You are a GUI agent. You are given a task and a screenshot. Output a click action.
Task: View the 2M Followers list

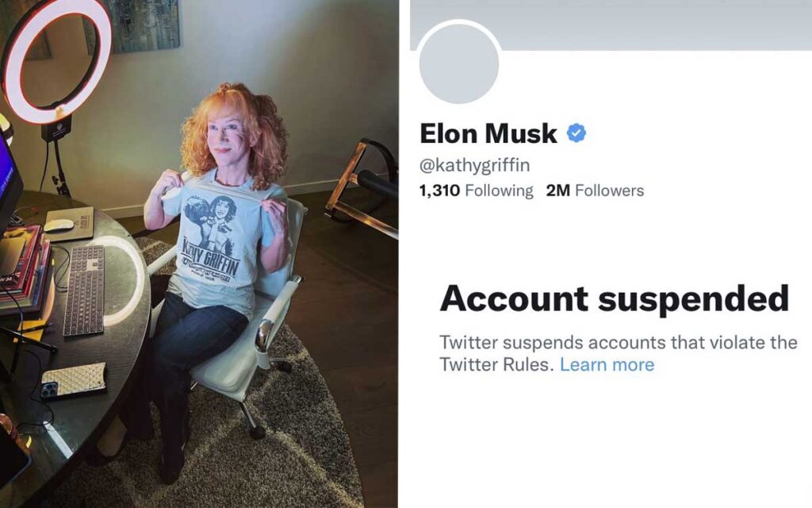[594, 190]
